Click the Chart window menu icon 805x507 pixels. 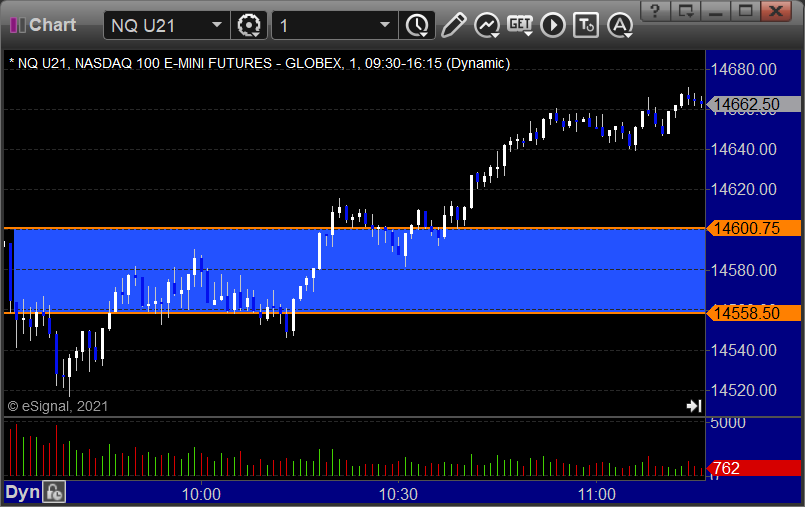pyautogui.click(x=17, y=25)
